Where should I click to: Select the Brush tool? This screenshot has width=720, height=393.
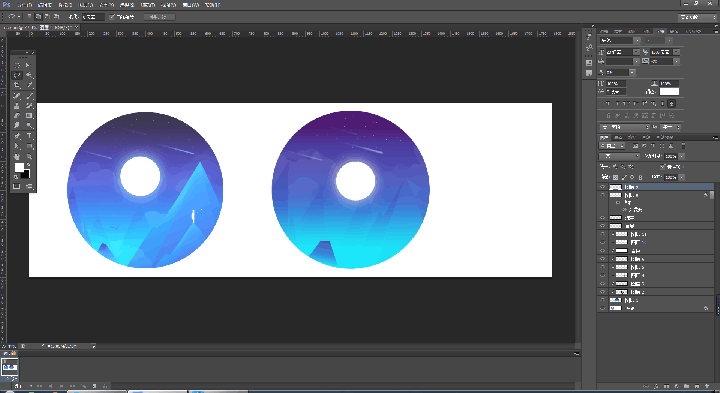tap(29, 95)
